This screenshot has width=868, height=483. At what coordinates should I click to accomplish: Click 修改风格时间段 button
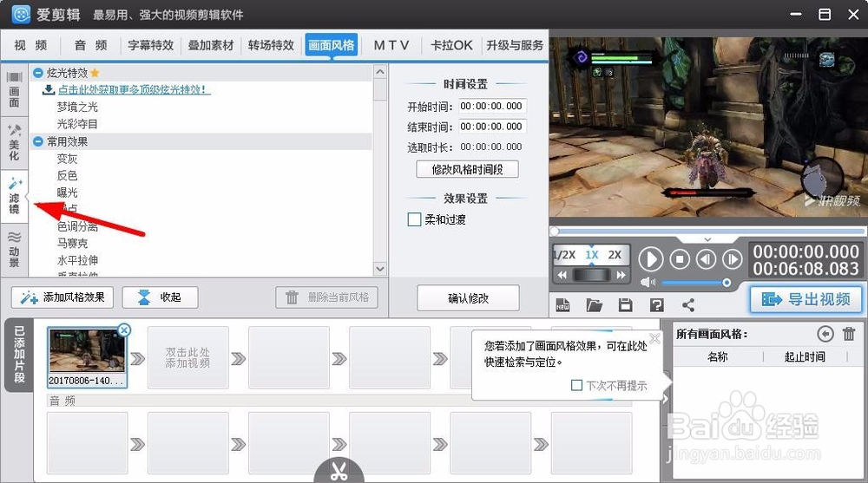point(467,169)
